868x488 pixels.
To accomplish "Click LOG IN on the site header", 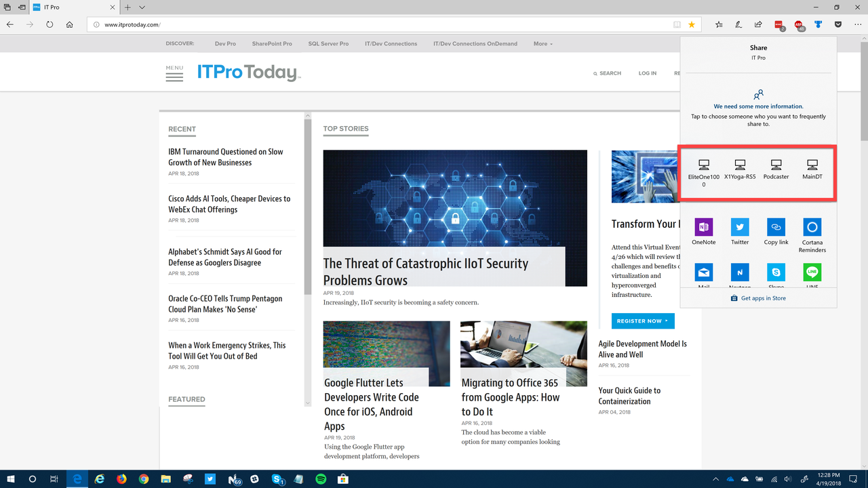I will point(647,73).
